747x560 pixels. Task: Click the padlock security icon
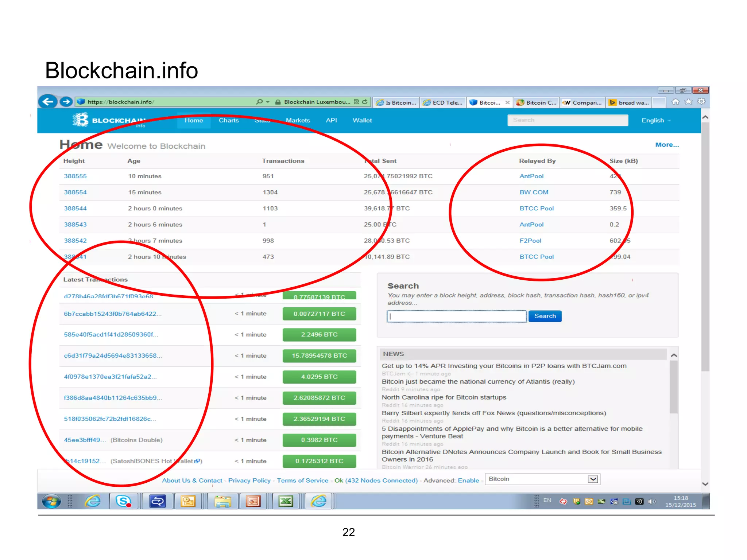(x=278, y=102)
